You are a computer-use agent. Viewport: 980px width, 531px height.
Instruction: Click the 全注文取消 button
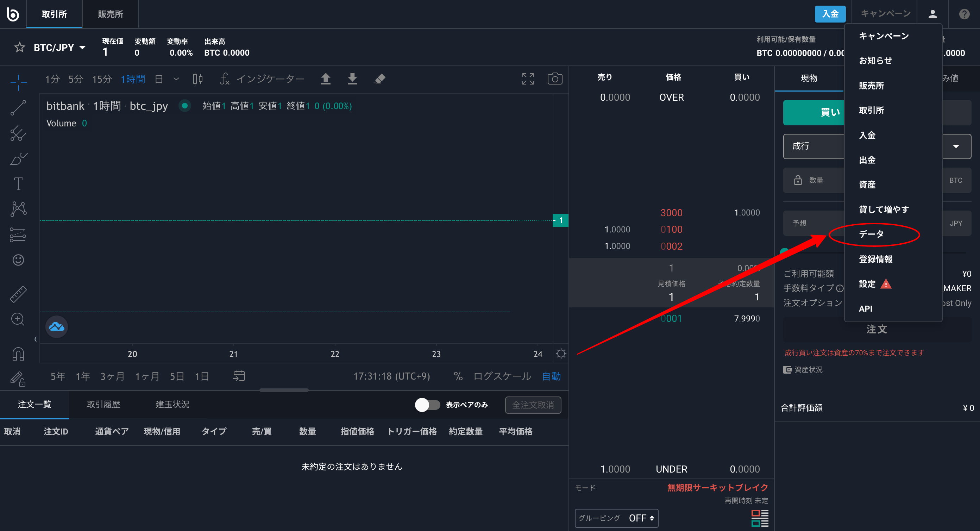coord(533,405)
